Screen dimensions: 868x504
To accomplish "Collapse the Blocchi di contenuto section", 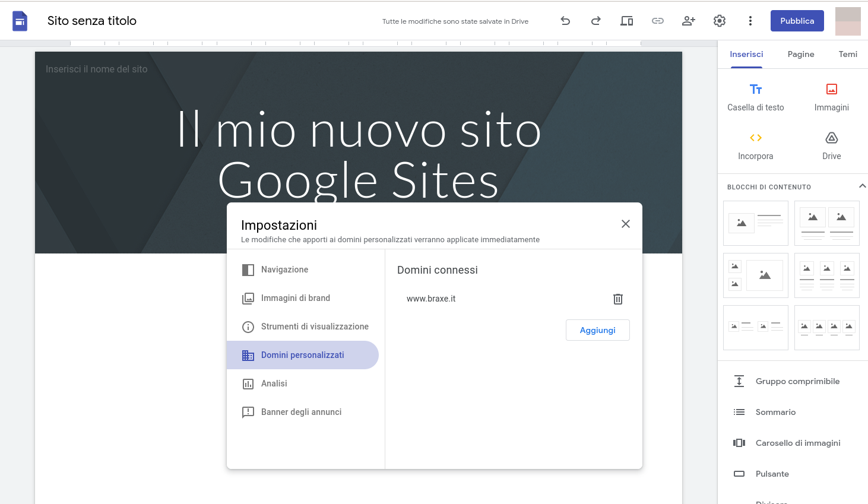I will (863, 186).
